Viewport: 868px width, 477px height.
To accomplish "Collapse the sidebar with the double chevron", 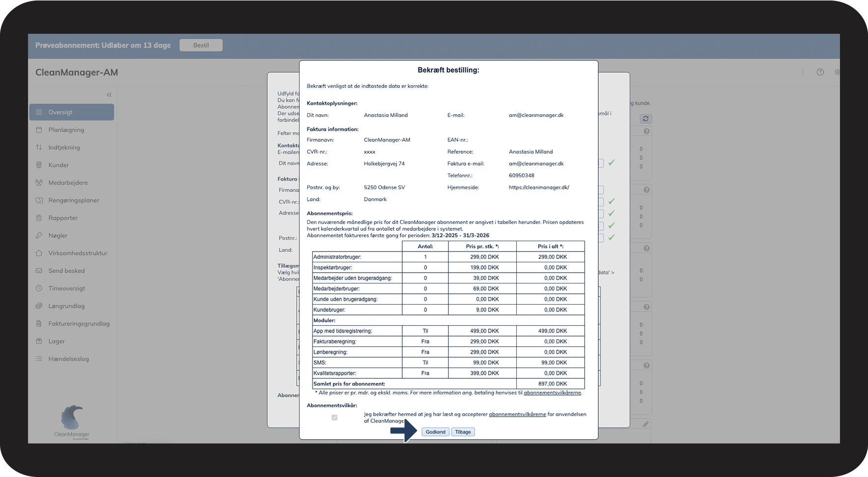I will [x=109, y=95].
